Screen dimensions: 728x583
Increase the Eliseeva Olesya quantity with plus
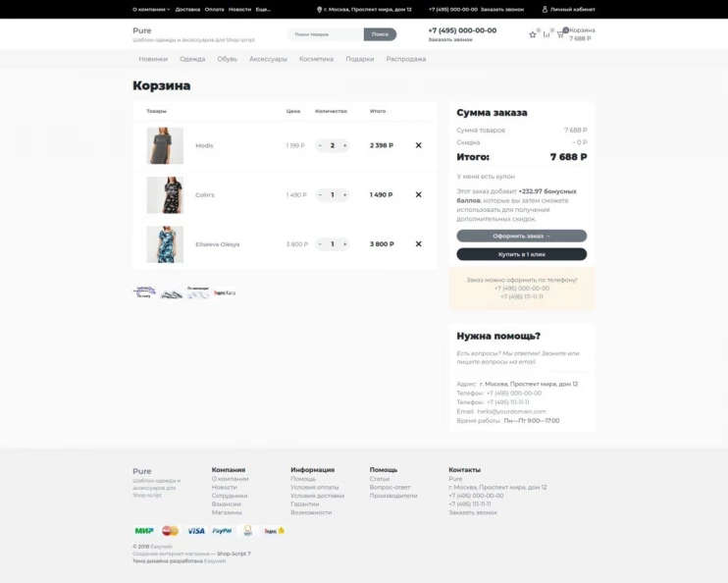coord(344,243)
